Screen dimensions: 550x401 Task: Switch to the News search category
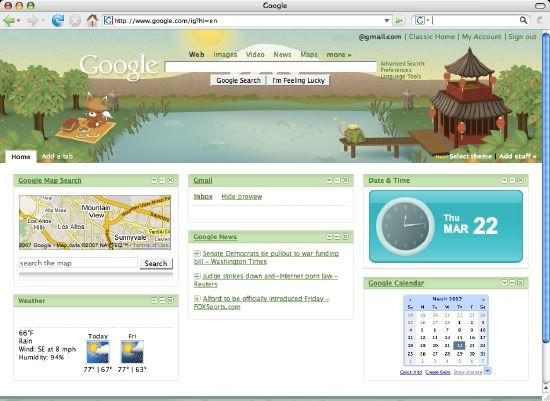282,55
